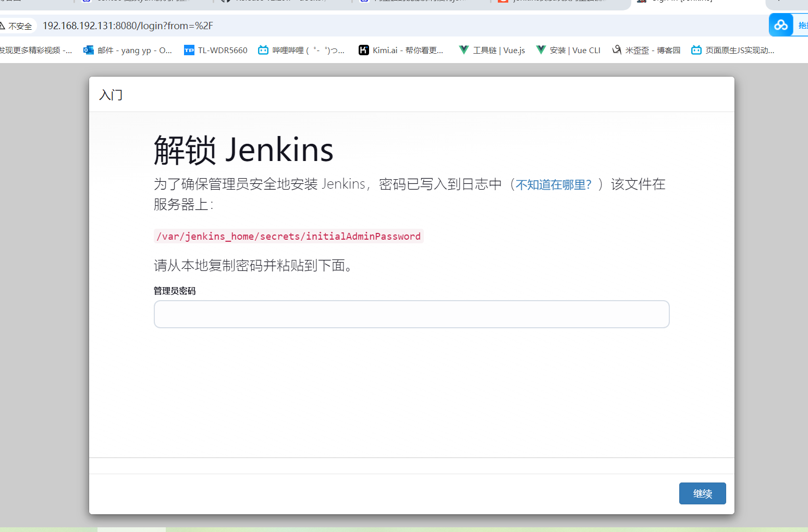The image size is (808, 532).
Task: Click the address bar URL 192.168.192.131:8080
Action: point(128,26)
